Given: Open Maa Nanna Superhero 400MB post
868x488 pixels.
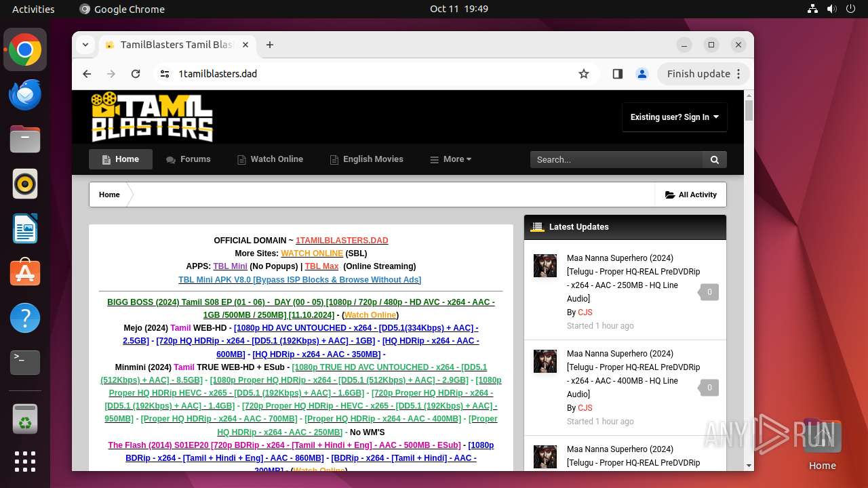Looking at the screenshot, I should [x=633, y=374].
